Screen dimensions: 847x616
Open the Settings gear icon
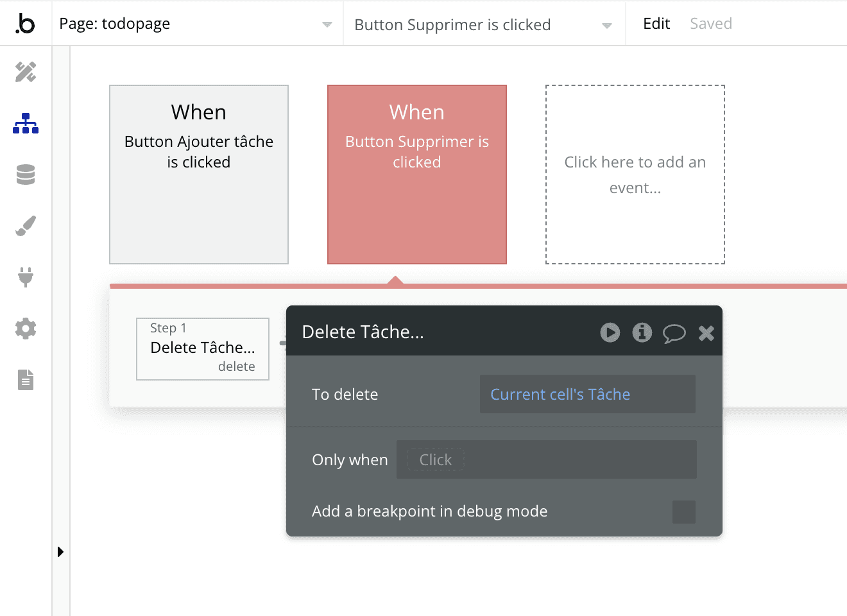[26, 329]
